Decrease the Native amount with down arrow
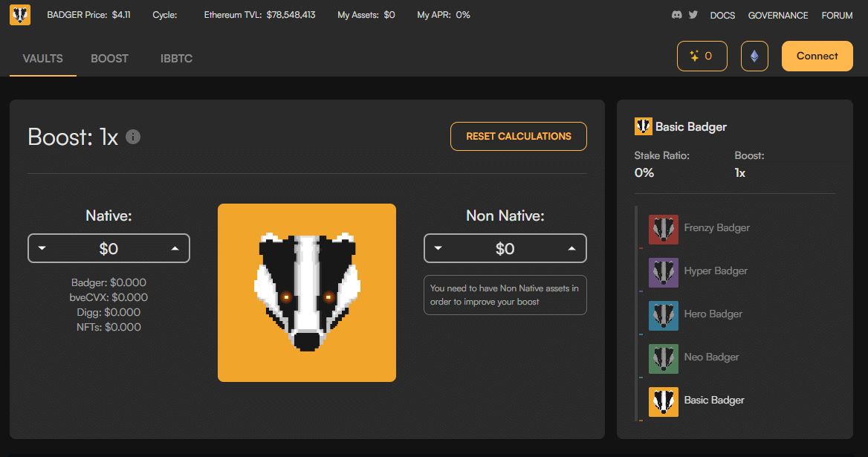The image size is (868, 457). (x=42, y=248)
